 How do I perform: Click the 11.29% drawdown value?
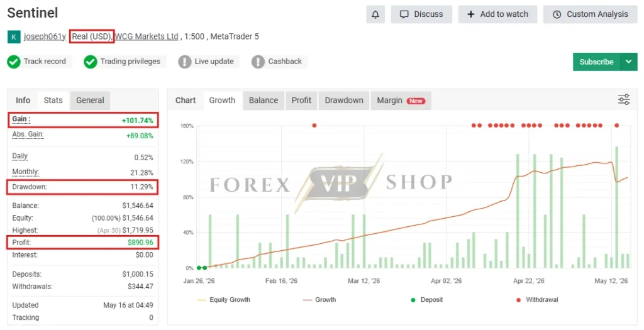click(142, 187)
